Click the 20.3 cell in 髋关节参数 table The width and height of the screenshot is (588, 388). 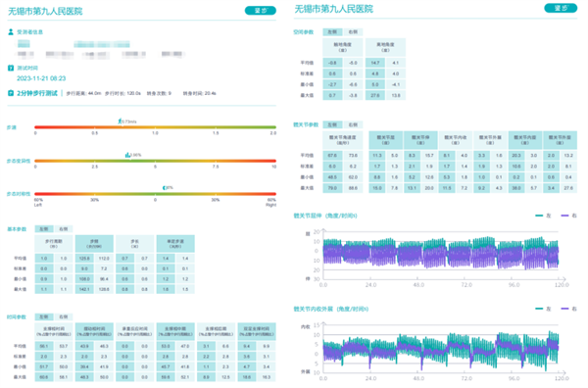516,155
